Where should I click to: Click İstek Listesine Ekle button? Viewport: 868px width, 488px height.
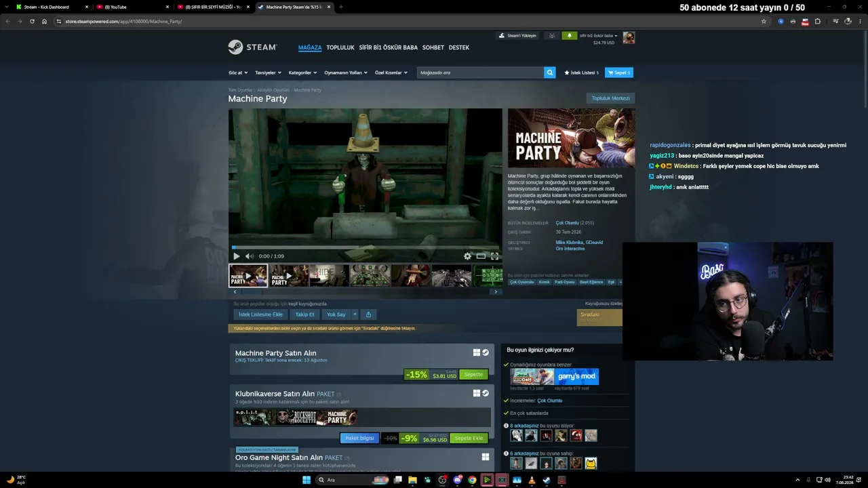point(260,314)
